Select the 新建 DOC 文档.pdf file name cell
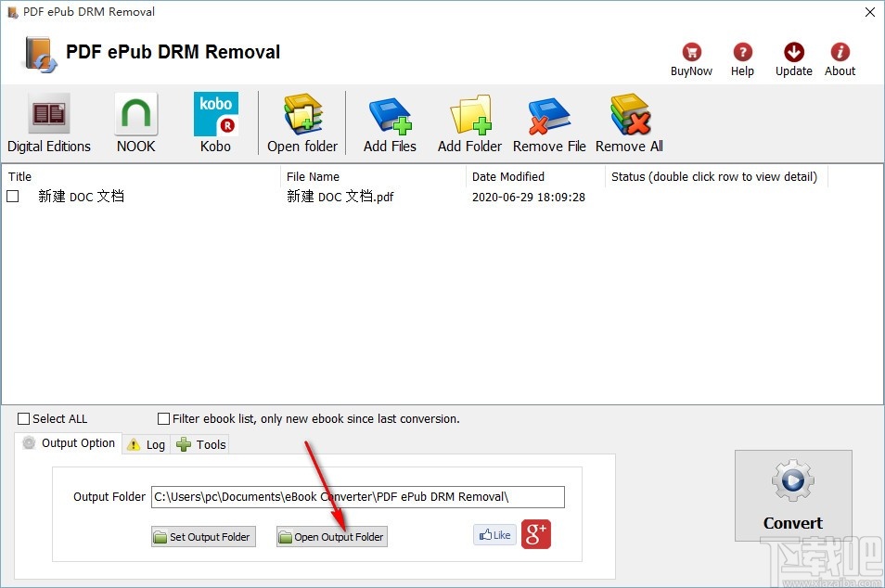 (x=340, y=197)
